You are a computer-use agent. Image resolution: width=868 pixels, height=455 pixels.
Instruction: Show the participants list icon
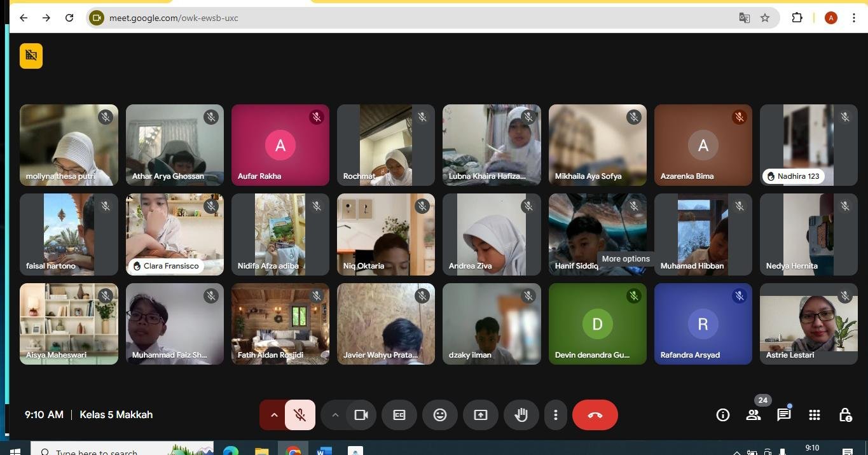coord(753,415)
